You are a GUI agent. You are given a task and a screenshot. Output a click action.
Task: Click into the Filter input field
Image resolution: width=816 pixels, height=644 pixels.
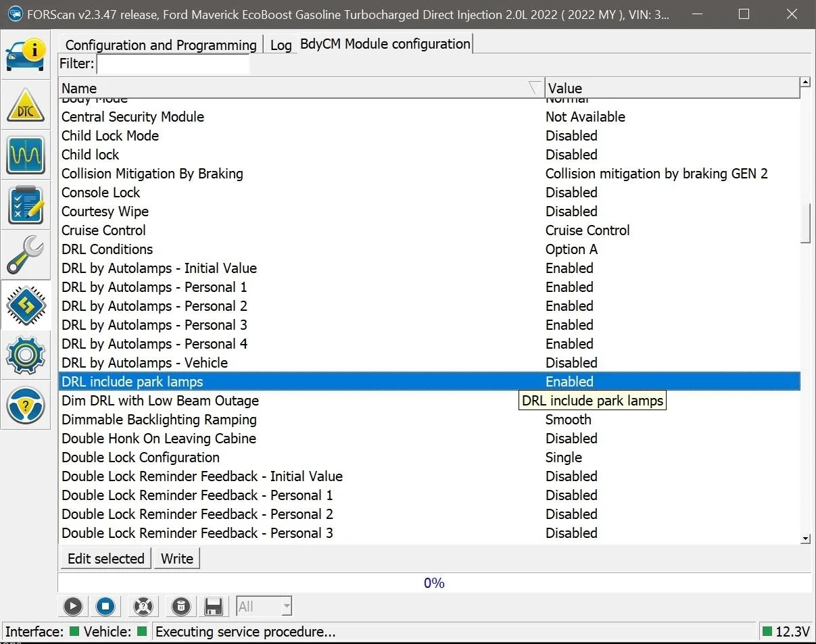click(x=173, y=64)
